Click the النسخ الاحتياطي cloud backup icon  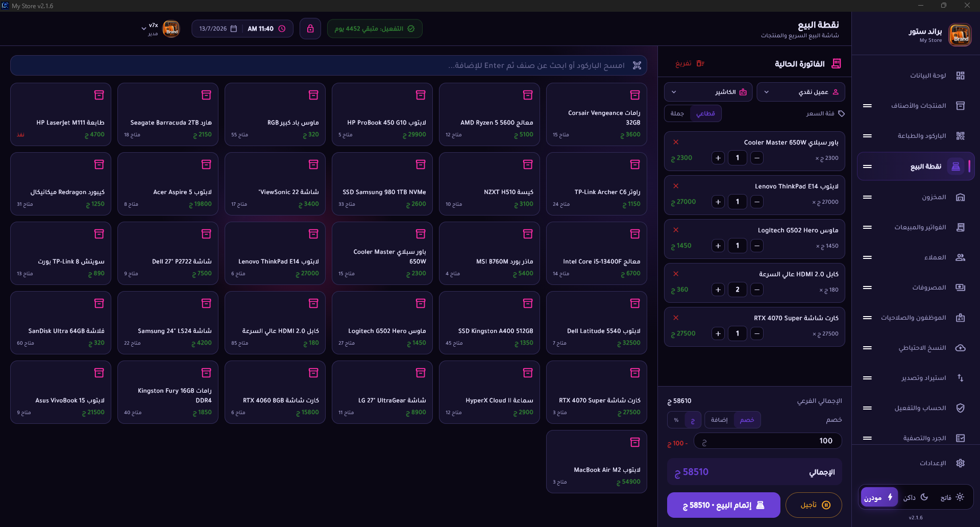(x=960, y=348)
